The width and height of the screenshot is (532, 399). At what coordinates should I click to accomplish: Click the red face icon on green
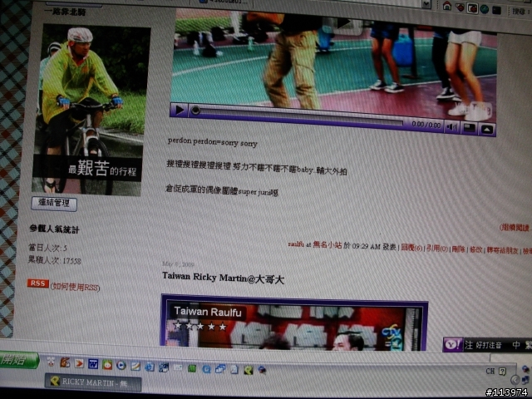tap(107, 365)
